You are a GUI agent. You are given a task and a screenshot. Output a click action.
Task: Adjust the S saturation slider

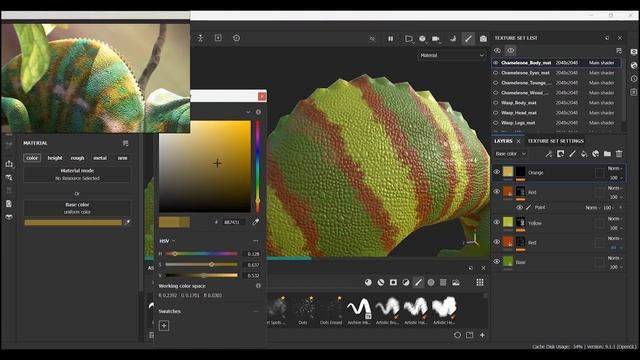coord(202,265)
